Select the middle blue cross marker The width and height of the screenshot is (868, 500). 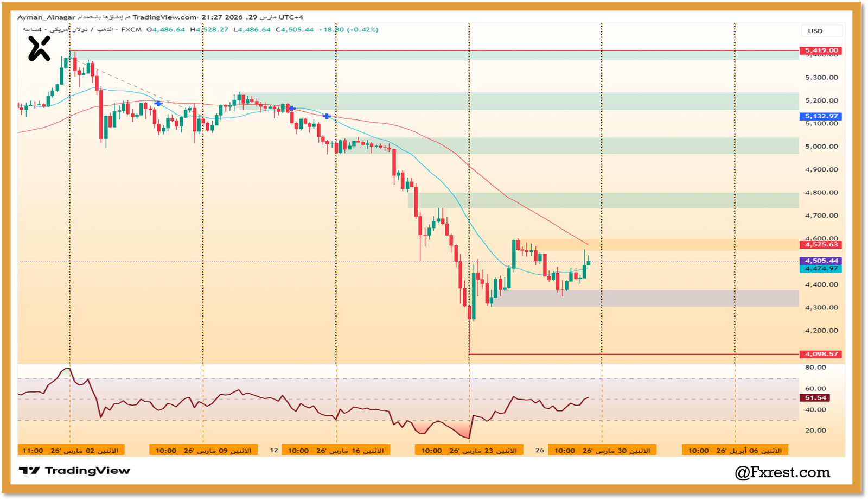pos(292,109)
